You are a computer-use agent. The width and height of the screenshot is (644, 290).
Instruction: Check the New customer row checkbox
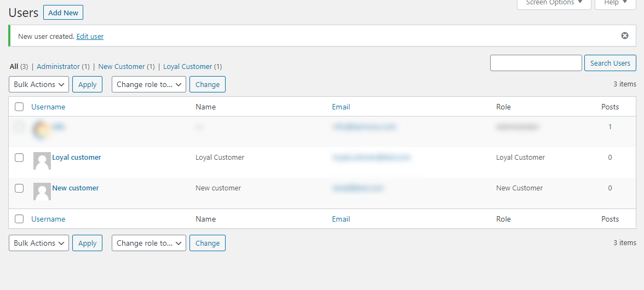point(19,188)
